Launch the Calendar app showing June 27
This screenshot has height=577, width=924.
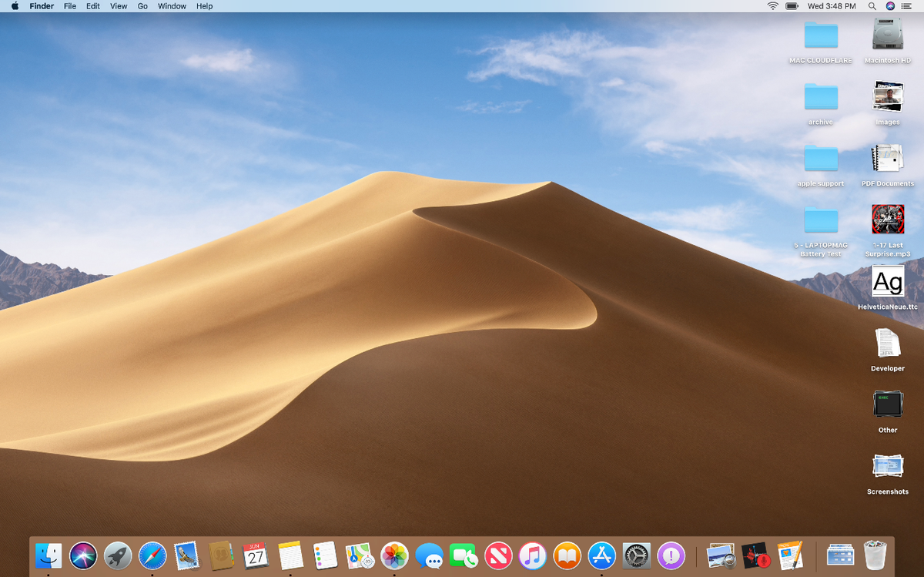point(256,555)
